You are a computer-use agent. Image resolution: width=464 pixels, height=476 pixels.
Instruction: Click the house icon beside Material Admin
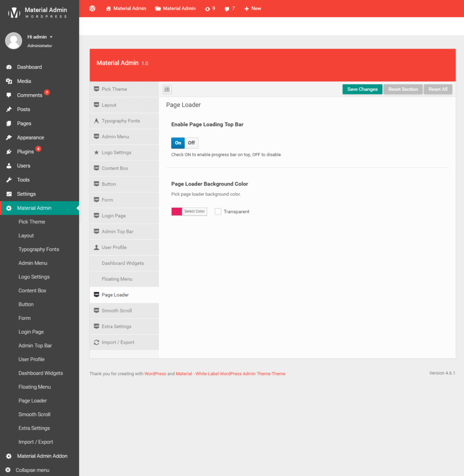click(108, 8)
